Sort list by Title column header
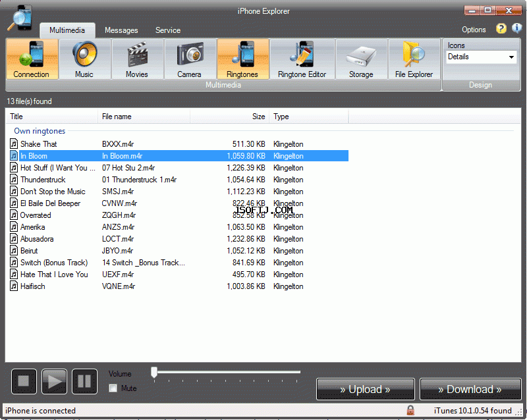 pyautogui.click(x=52, y=117)
